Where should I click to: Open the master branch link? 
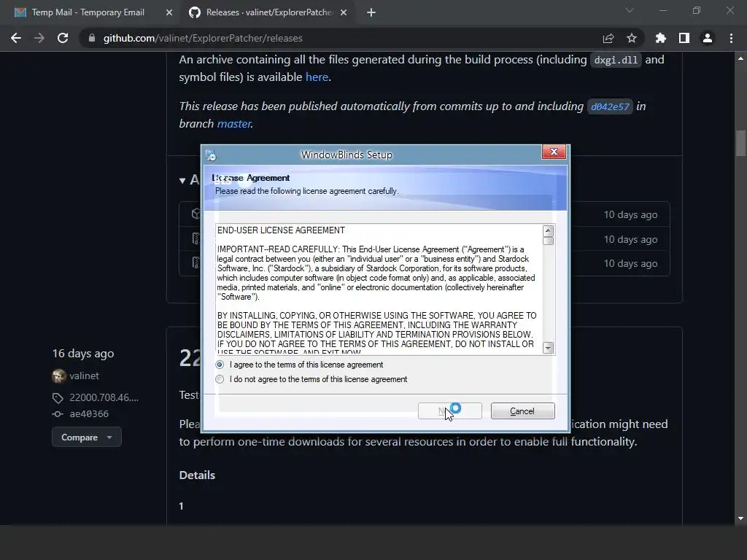[x=234, y=124]
